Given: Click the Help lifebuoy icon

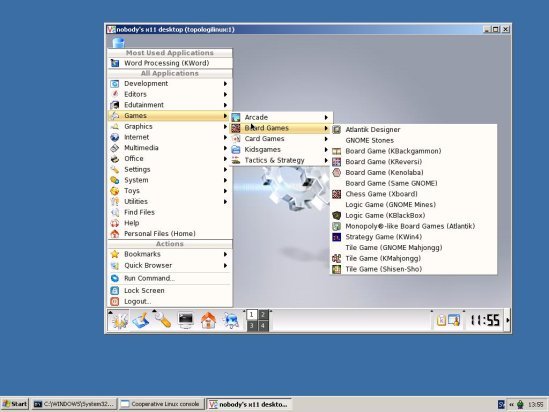Looking at the screenshot, I should tap(114, 223).
